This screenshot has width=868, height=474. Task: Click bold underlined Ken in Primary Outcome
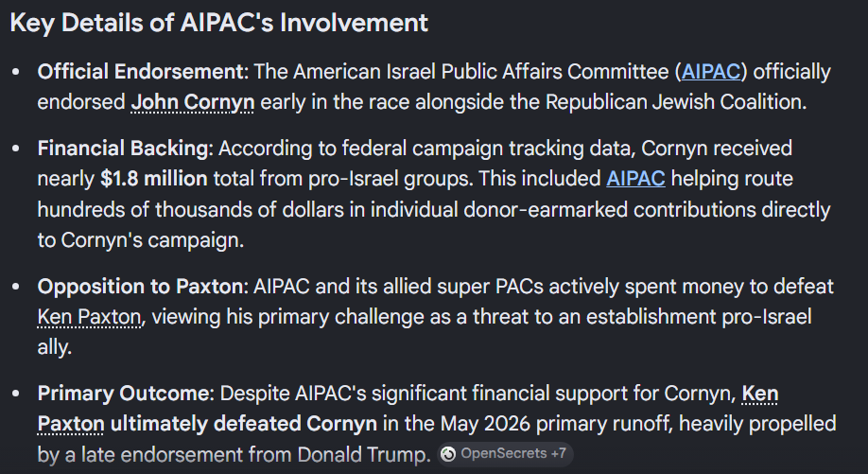tap(760, 394)
